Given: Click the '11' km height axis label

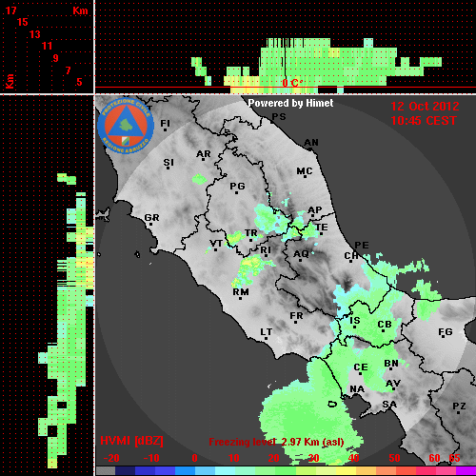Looking at the screenshot, I should (47, 46).
